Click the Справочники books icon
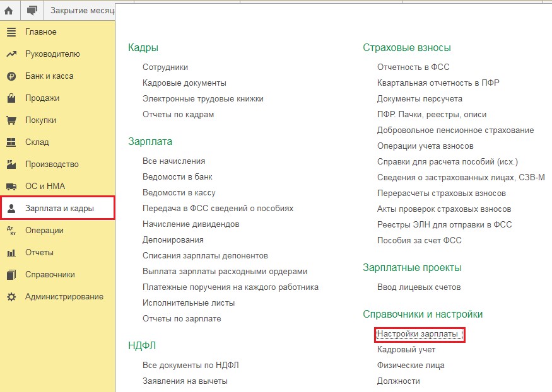This screenshot has height=392, width=552. coord(11,275)
